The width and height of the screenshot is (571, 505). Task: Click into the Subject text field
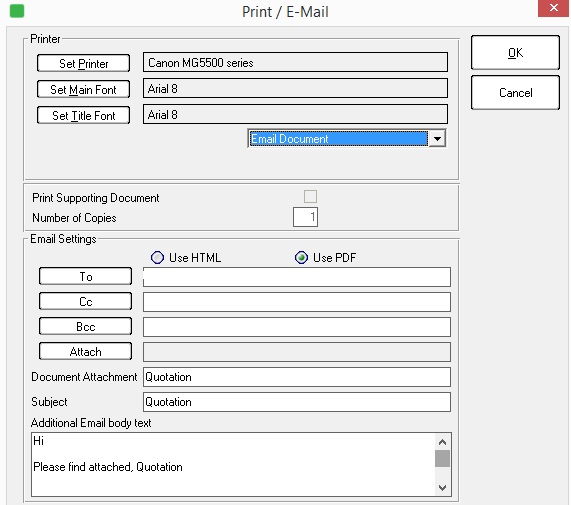(x=297, y=402)
